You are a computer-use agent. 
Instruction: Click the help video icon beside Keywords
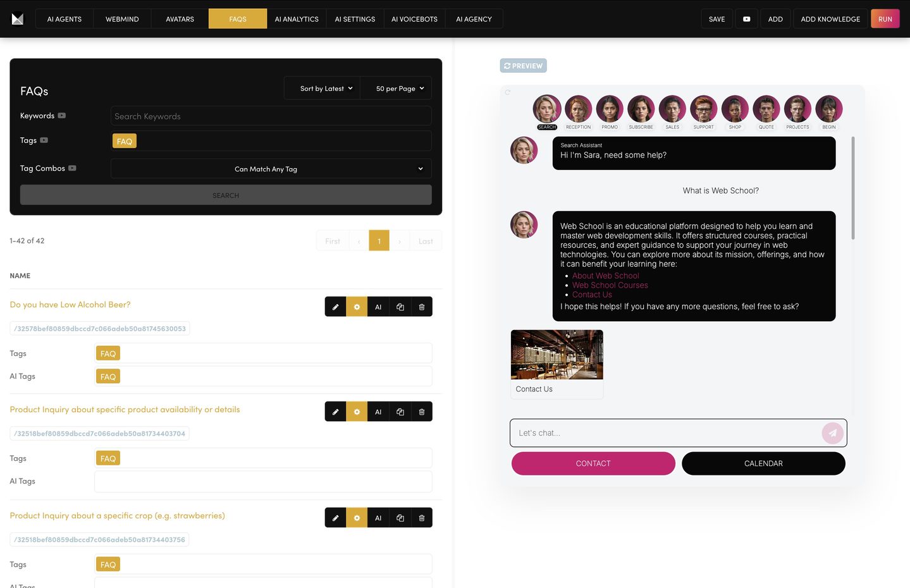(x=62, y=116)
